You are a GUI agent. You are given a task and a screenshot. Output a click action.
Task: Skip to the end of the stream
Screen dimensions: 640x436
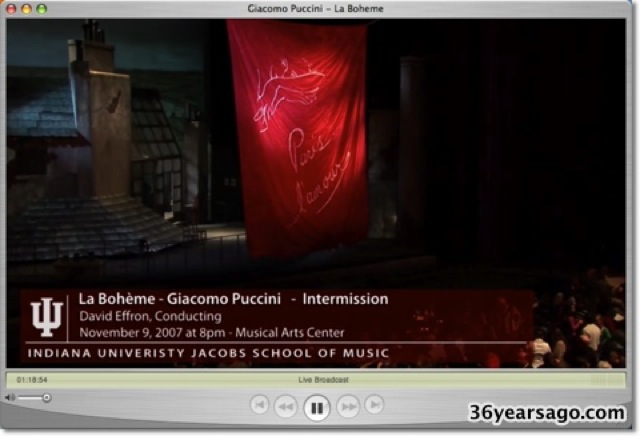(x=374, y=405)
